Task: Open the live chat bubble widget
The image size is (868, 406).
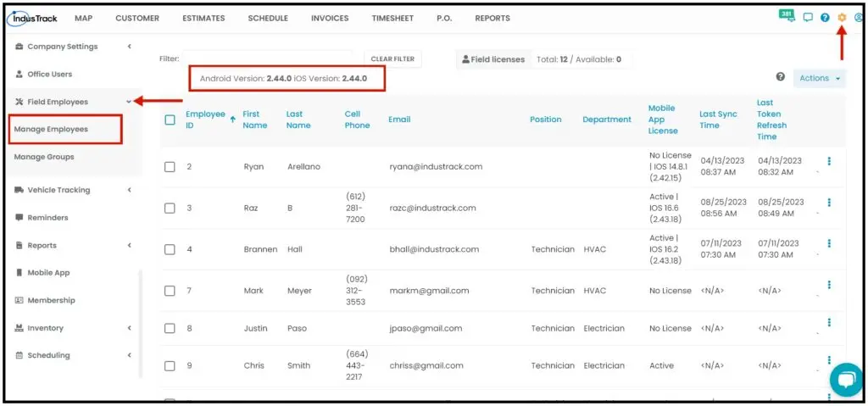Action: tap(847, 380)
